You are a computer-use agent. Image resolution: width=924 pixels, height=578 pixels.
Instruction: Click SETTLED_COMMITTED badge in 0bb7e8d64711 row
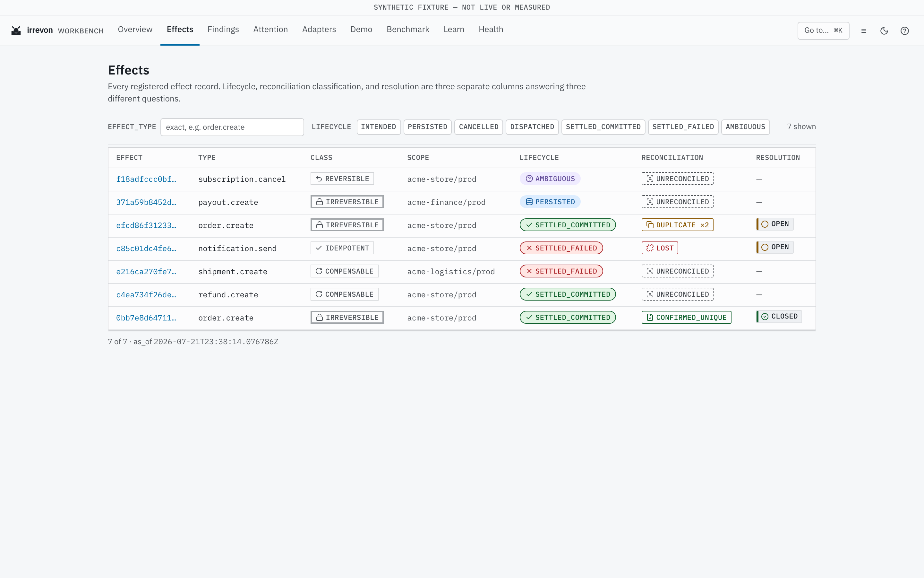pos(568,317)
